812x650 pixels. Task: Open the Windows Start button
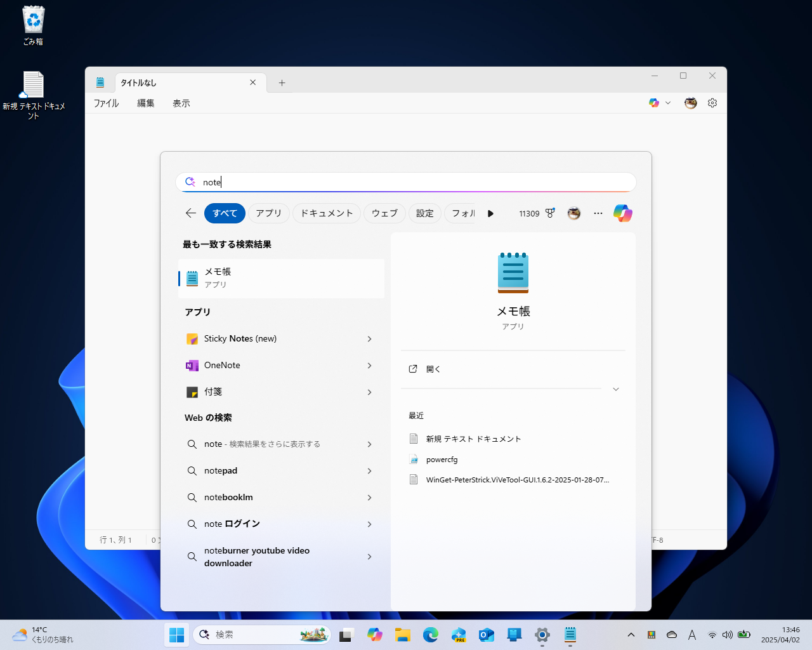pos(177,635)
